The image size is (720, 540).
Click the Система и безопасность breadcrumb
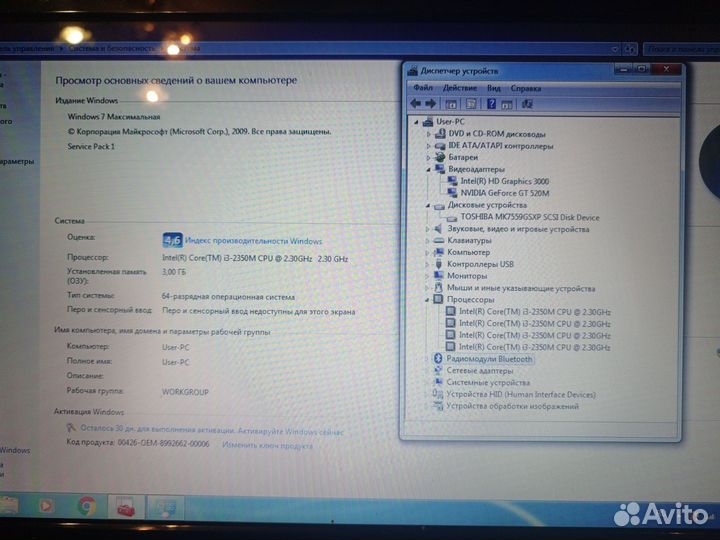coord(112,48)
